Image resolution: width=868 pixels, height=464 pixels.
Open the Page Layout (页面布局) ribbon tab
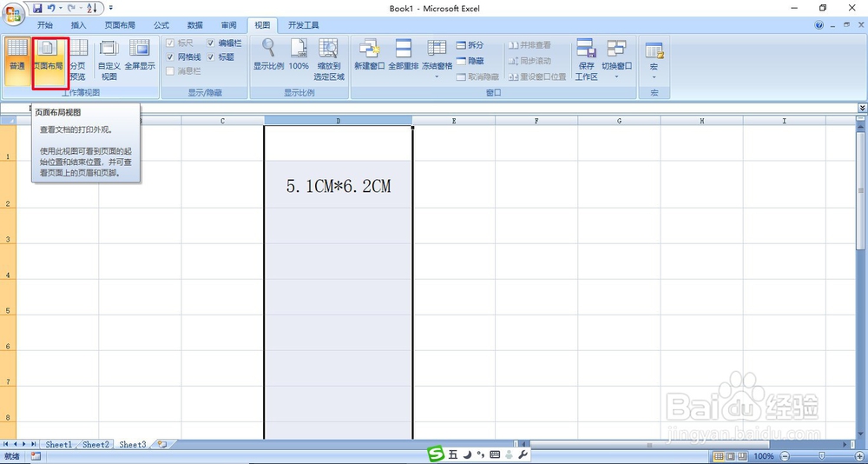tap(120, 25)
